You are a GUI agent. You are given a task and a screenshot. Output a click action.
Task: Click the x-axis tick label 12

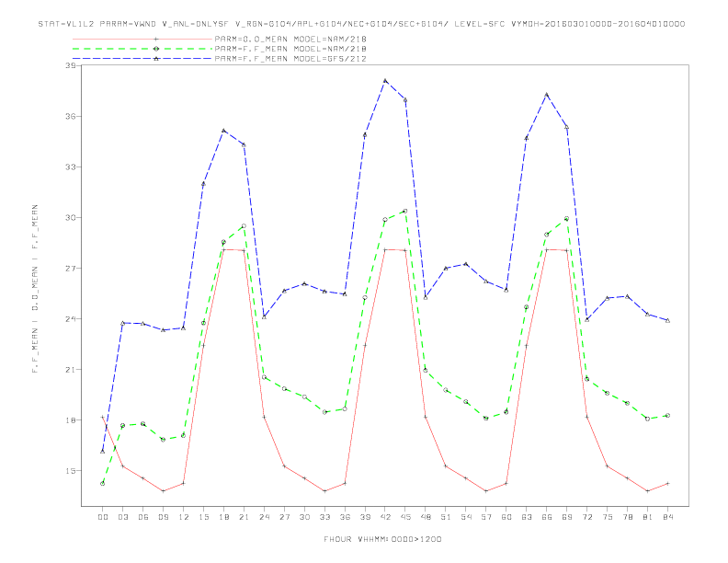[184, 517]
